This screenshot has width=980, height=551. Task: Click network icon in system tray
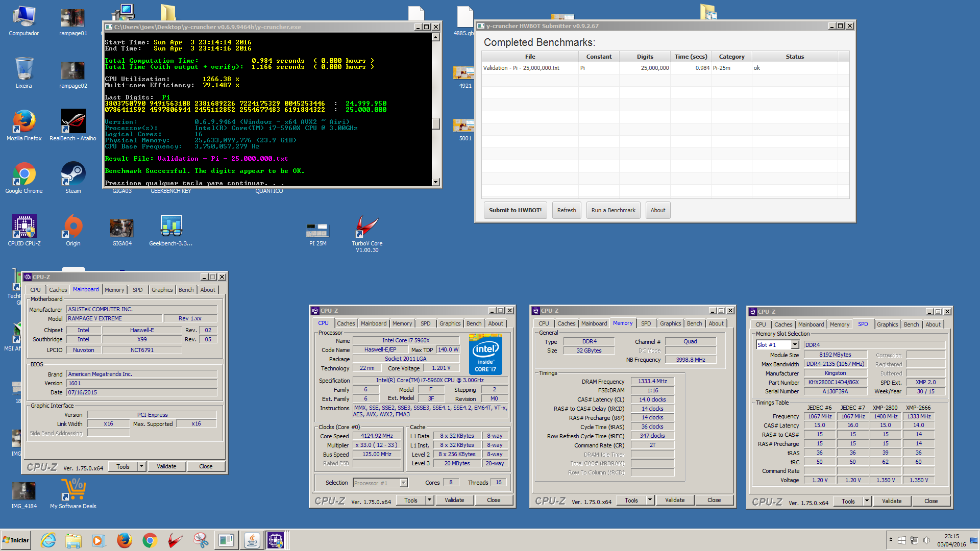pos(914,540)
